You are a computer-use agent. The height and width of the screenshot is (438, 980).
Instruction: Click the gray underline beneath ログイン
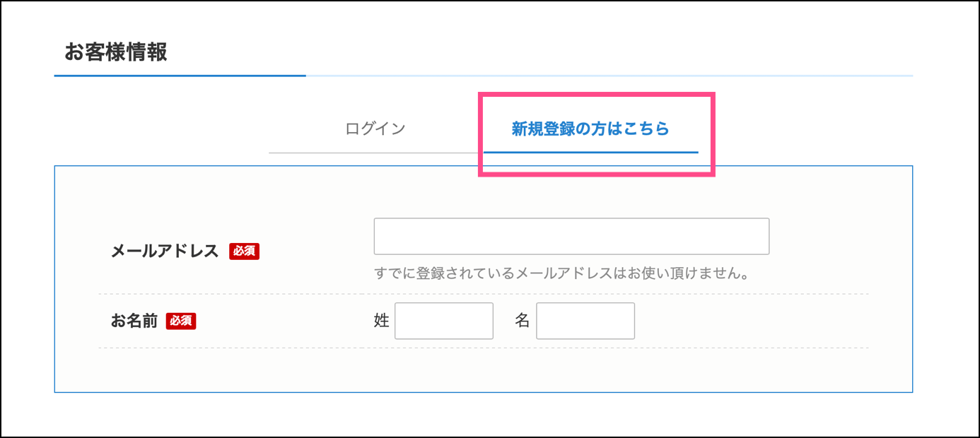[375, 153]
